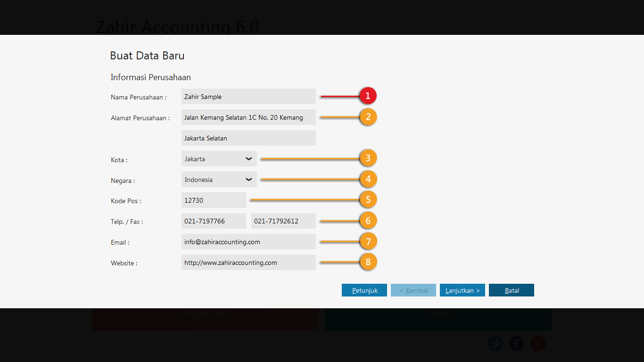Screen dimensions: 644x362
Task: Click the disabled Kembali button
Action: [x=413, y=290]
